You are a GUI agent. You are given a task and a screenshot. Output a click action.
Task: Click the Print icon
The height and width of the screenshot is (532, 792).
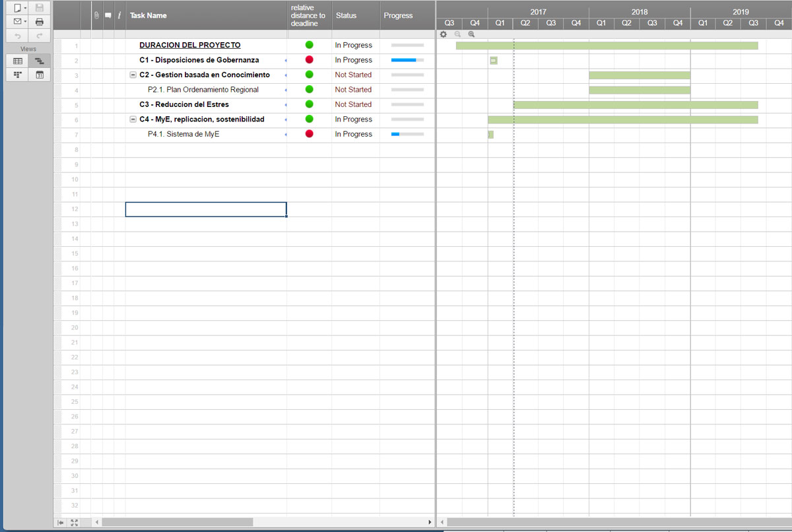39,22
